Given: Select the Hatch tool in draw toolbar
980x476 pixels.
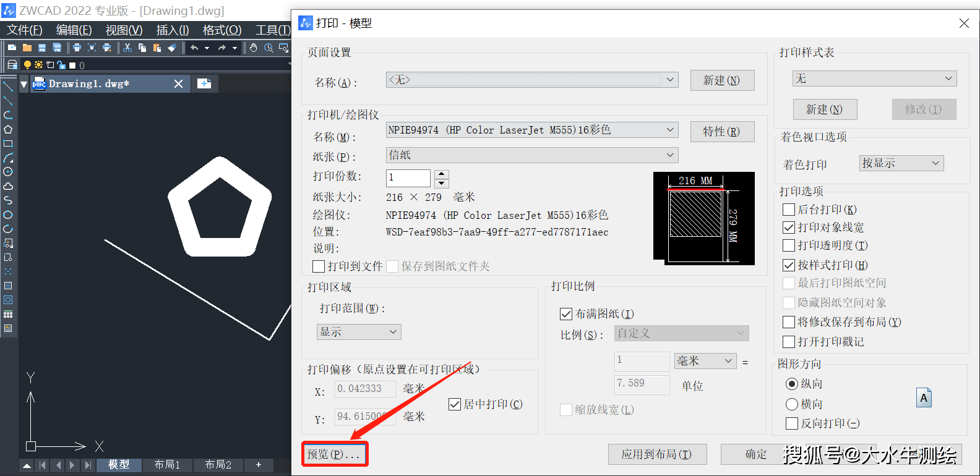Looking at the screenshot, I should click(x=8, y=286).
